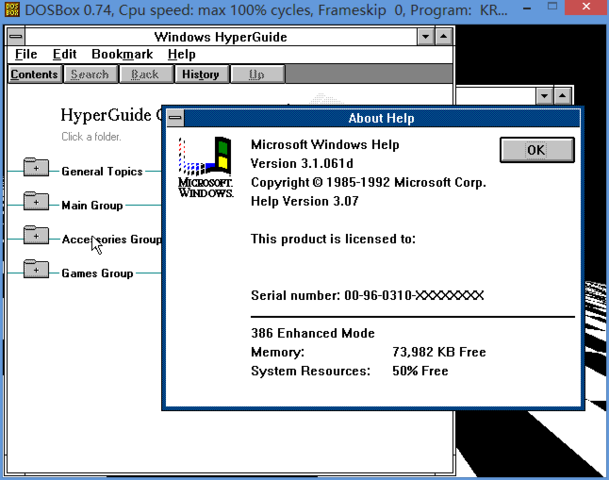The height and width of the screenshot is (480, 609).
Task: Click the 'Help Version 3.07' text
Action: [304, 201]
